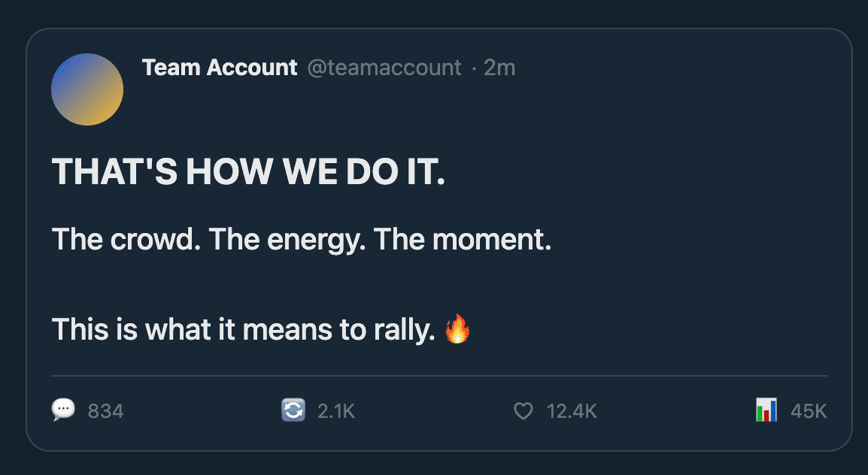Click the 45K views count
This screenshot has height=475, width=868.
tap(809, 411)
